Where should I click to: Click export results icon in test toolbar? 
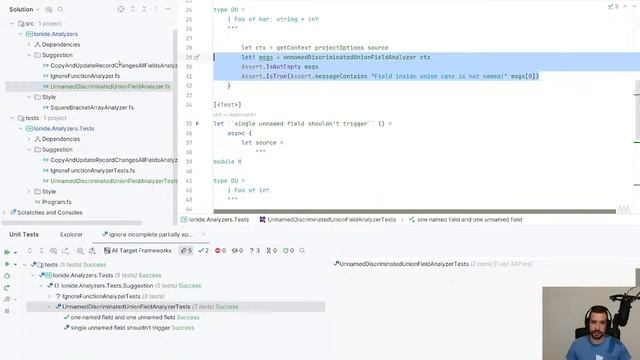(x=65, y=251)
